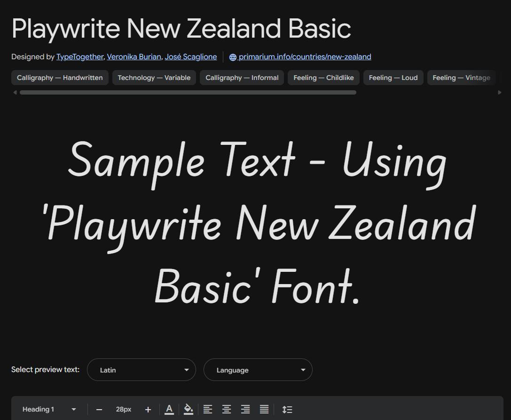The image size is (511, 420).
Task: Click the globe icon beside primarium link
Action: click(233, 57)
